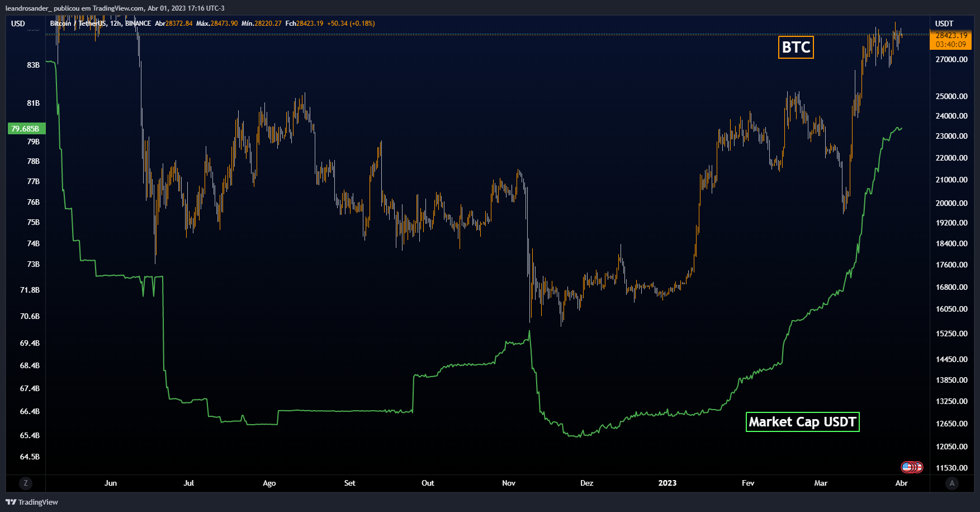Click the 83B value on the left scale
980x512 pixels.
[x=34, y=65]
